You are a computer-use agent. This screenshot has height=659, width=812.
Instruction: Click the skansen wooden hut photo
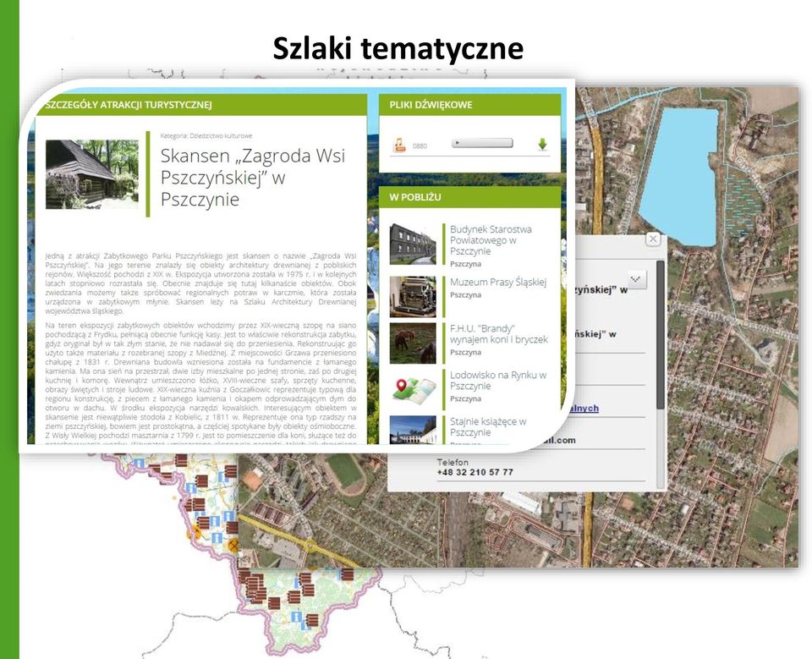point(92,174)
